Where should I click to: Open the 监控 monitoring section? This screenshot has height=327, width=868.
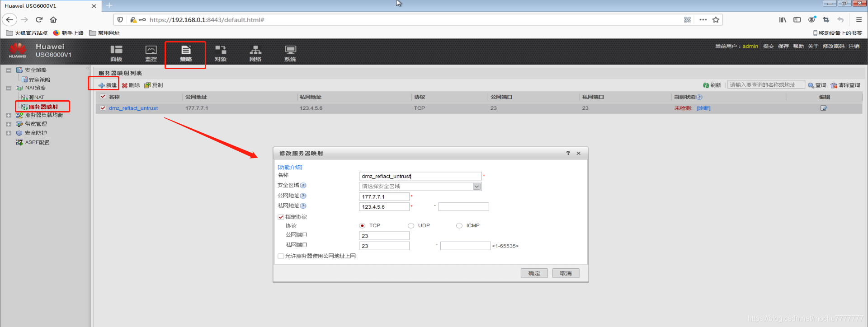[x=151, y=53]
